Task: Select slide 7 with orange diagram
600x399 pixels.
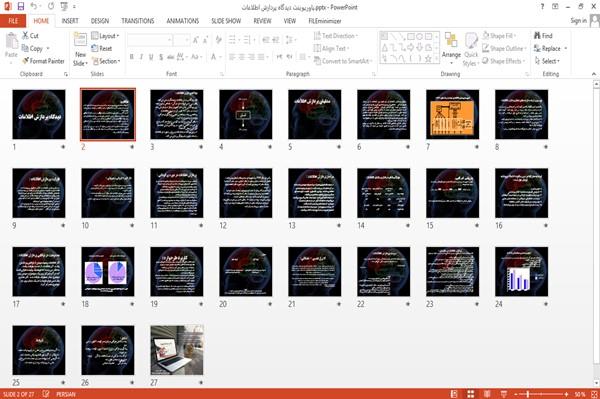Action: [x=452, y=114]
